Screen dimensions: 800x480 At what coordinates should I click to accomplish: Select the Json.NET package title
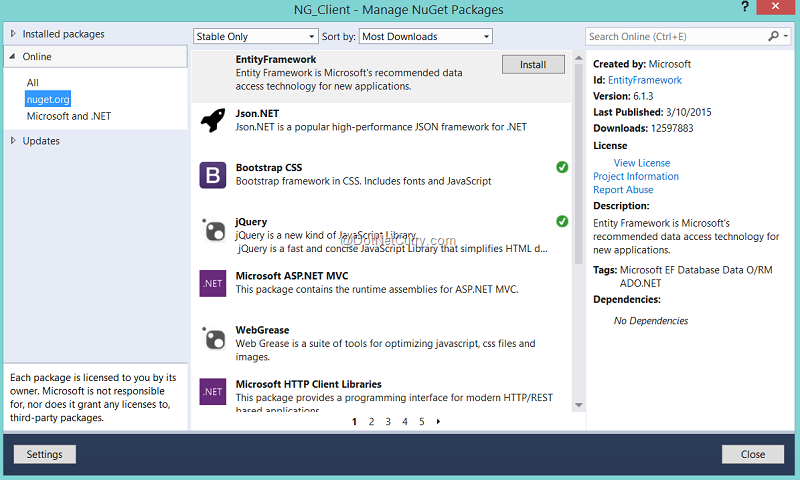257,113
